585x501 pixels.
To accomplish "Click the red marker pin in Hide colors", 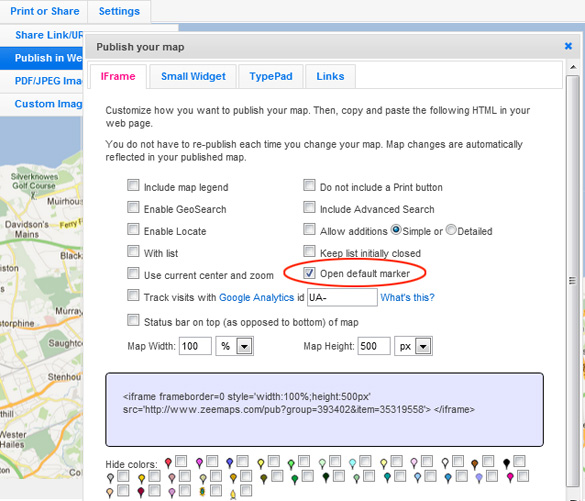I will tap(168, 463).
